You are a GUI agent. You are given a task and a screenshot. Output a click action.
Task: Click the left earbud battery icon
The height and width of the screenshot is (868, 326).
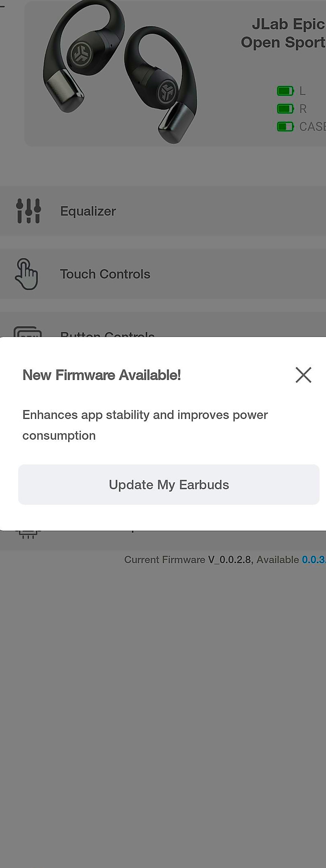click(285, 91)
